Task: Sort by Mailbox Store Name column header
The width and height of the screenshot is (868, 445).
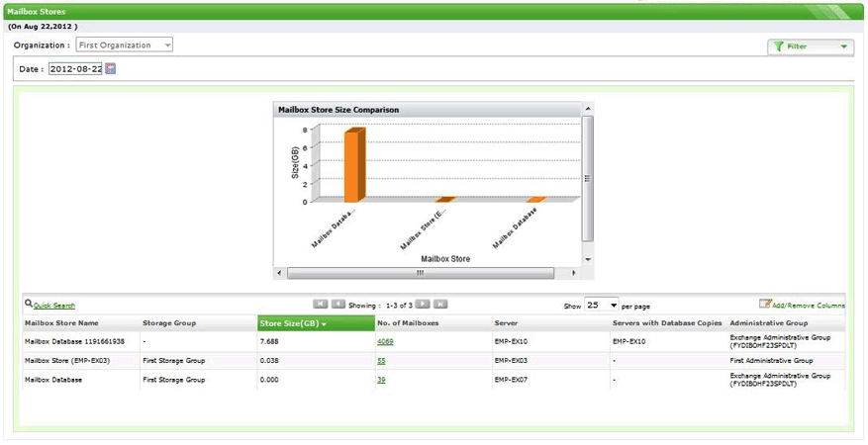Action: 61,322
